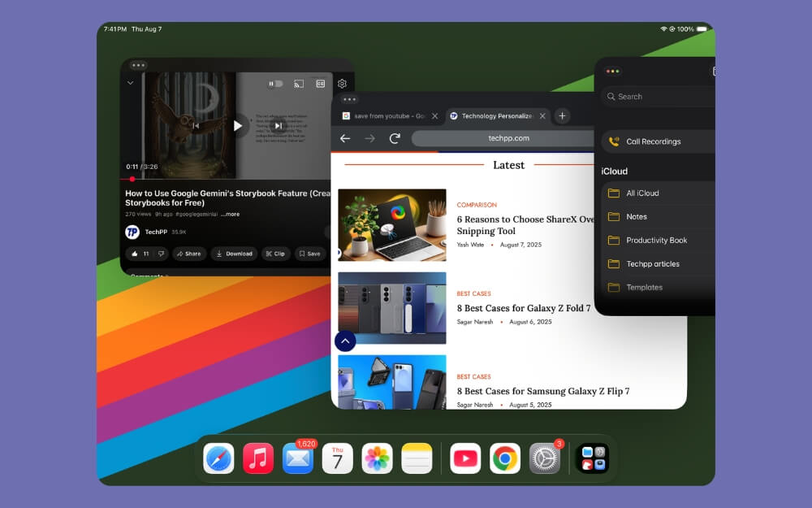Screen dimensions: 812x508
Task: Play the YouTube video
Action: 237,125
